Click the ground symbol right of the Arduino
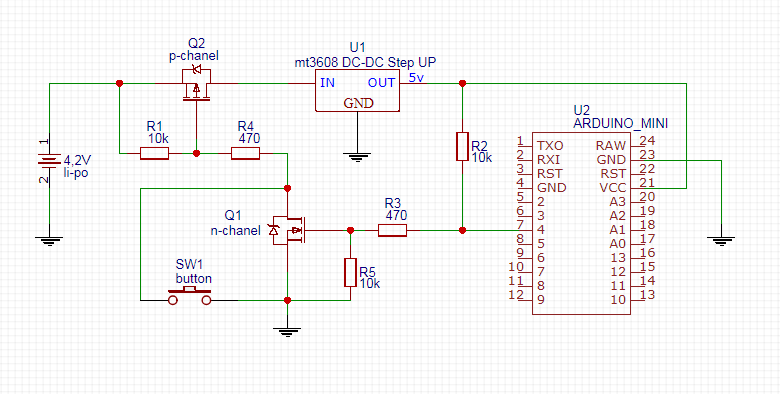Viewport: 780px width, 394px height. (721, 241)
